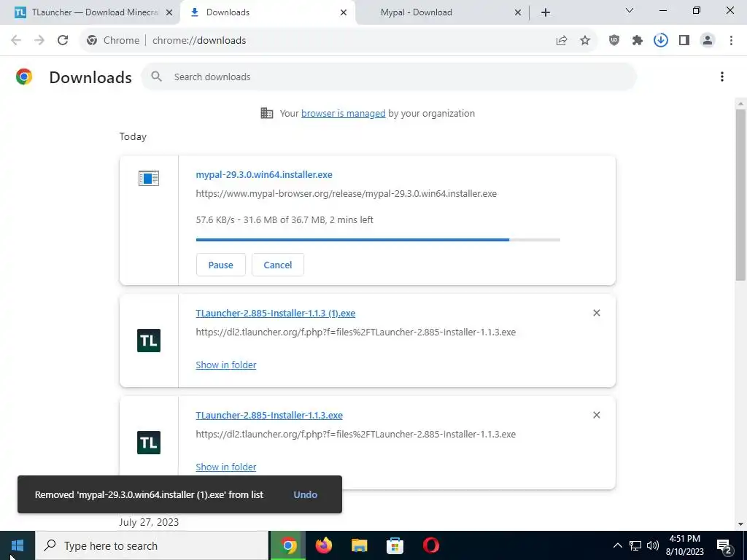Click the Chrome logo next to Downloads
Screen dimensions: 747x560
pyautogui.click(x=24, y=77)
